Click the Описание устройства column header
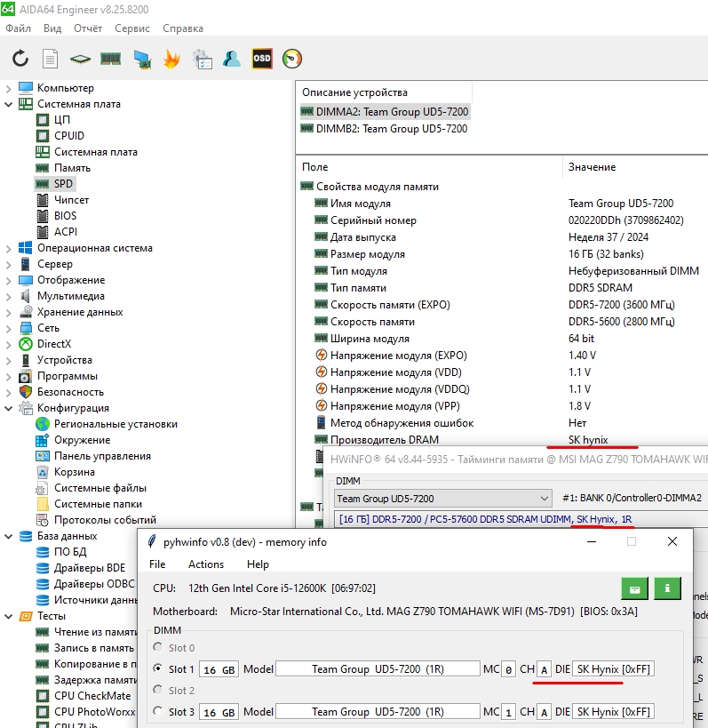This screenshot has height=728, width=708. [355, 92]
